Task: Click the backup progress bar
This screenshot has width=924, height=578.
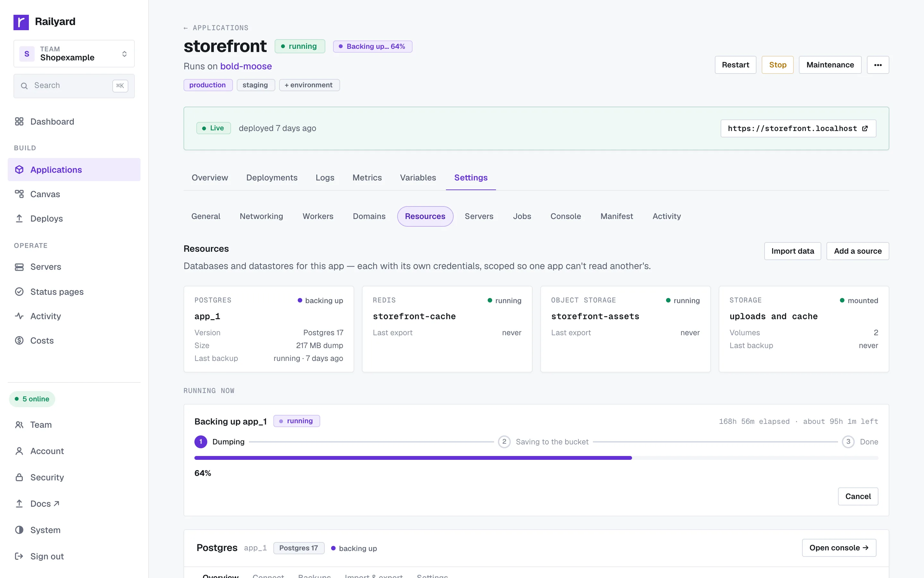Action: pos(536,458)
